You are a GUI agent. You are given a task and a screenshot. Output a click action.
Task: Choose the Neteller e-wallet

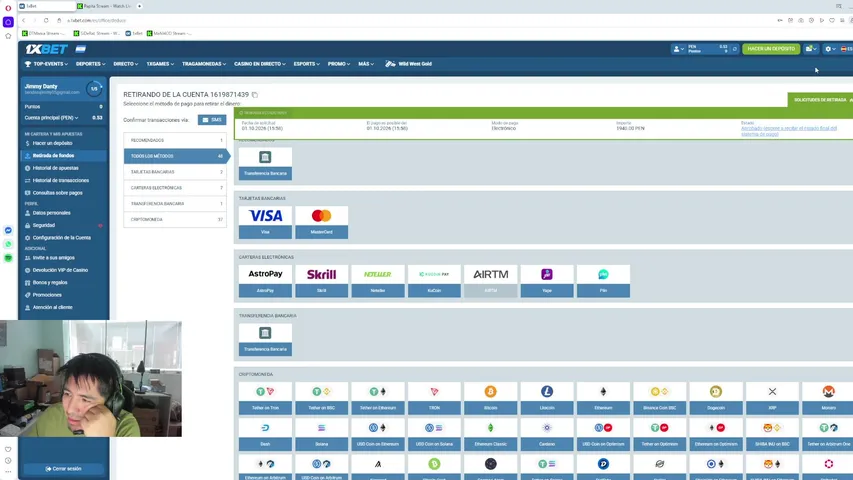pyautogui.click(x=378, y=281)
